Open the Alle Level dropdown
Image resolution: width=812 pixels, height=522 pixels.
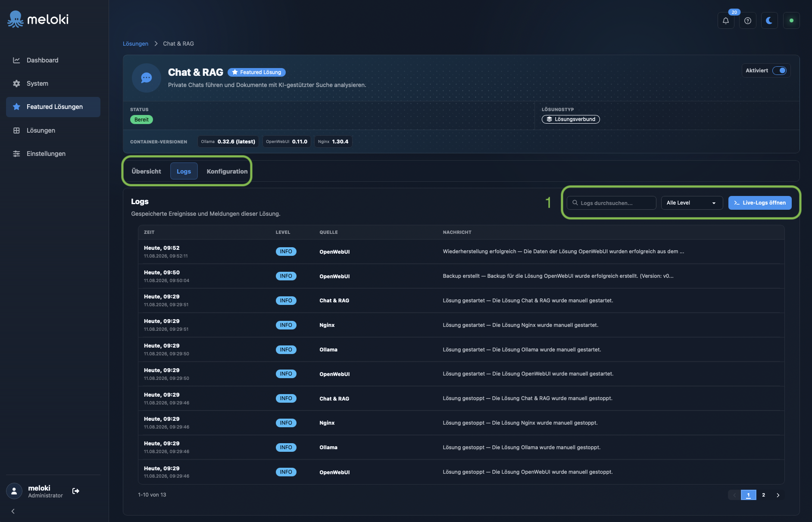692,203
